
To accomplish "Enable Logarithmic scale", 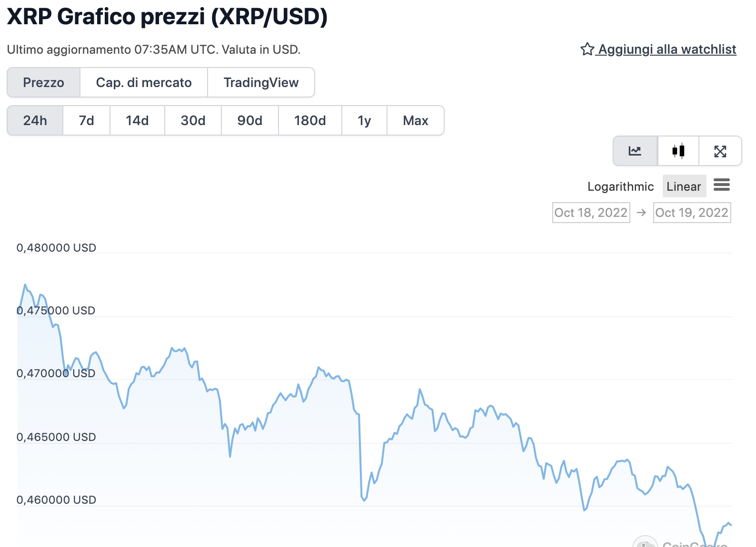I will tap(620, 186).
